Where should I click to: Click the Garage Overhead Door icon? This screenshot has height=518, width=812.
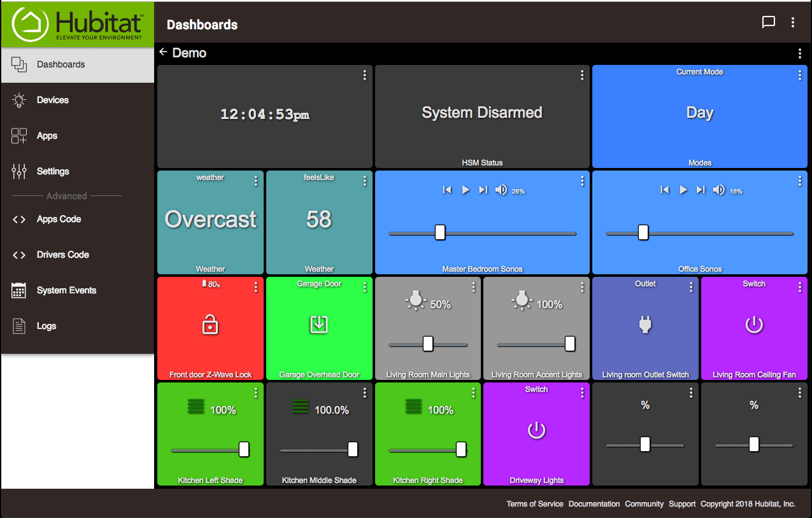[318, 325]
